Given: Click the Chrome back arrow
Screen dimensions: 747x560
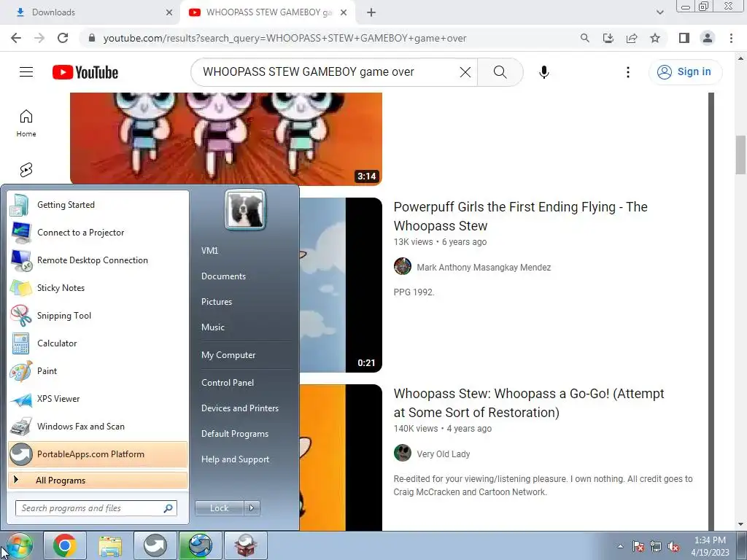Looking at the screenshot, I should tap(16, 38).
